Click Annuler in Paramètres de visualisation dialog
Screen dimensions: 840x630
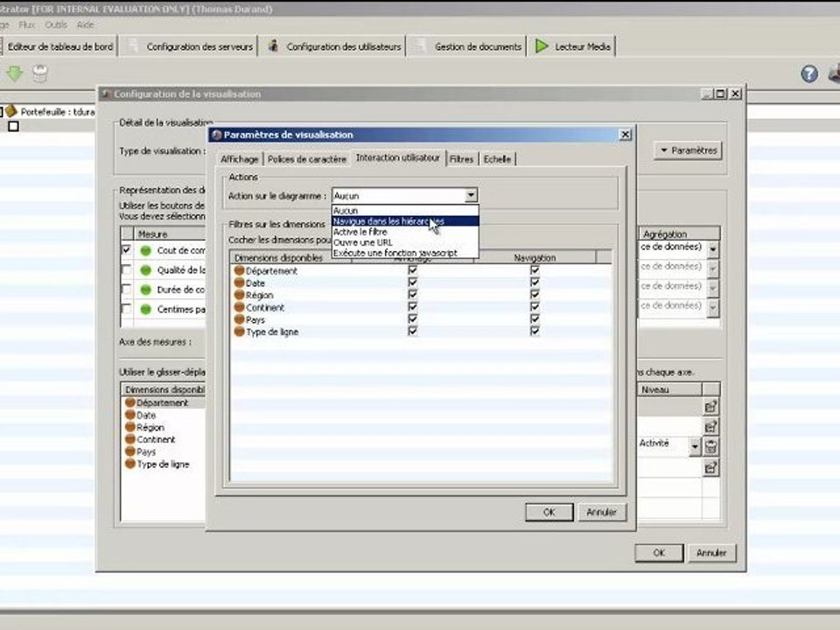point(602,512)
